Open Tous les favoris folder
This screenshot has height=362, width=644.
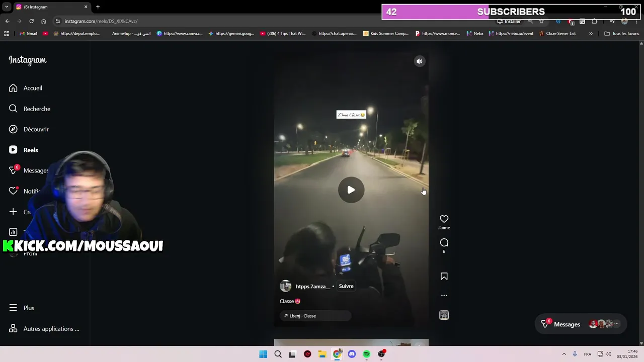click(622, 34)
